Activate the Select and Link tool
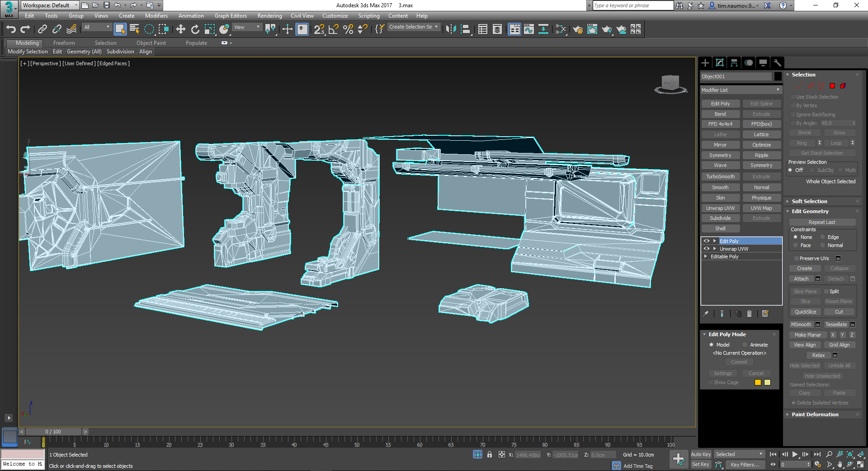Screen dimensions: 868x471 click(42, 29)
